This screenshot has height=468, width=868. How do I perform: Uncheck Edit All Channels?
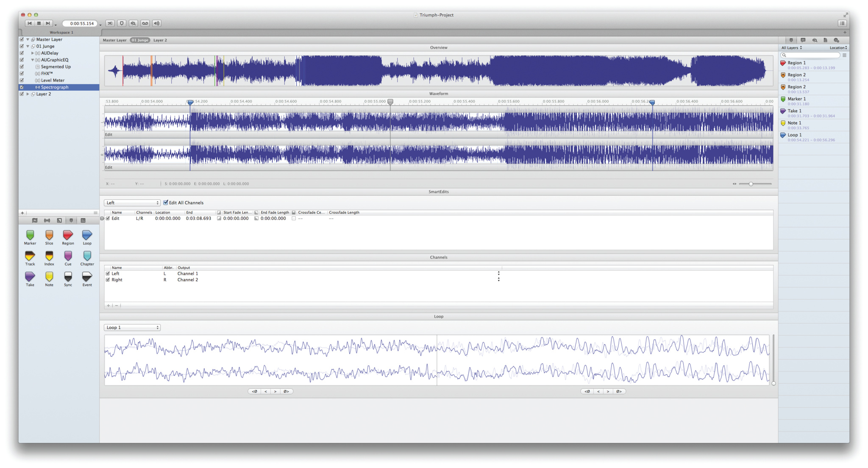click(x=166, y=203)
